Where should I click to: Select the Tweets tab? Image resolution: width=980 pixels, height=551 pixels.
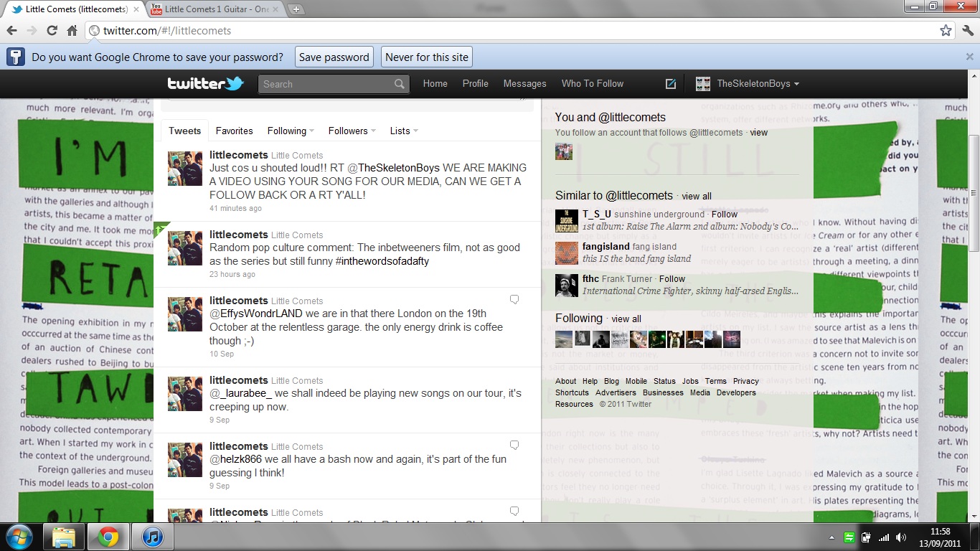click(x=184, y=131)
